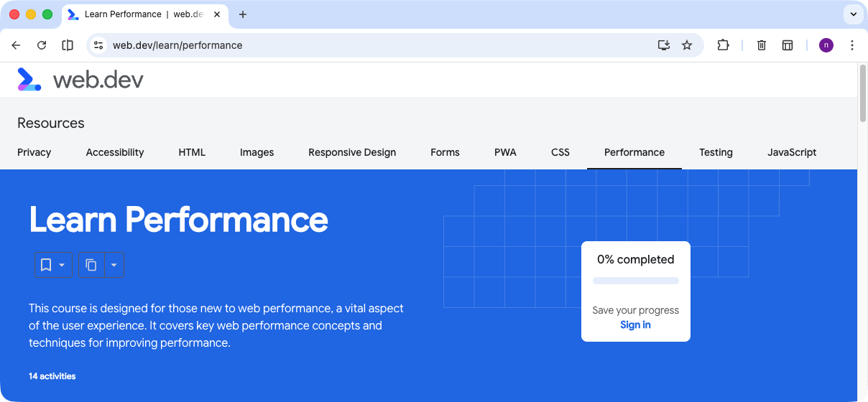Click the bookmark save icon under title

point(46,265)
